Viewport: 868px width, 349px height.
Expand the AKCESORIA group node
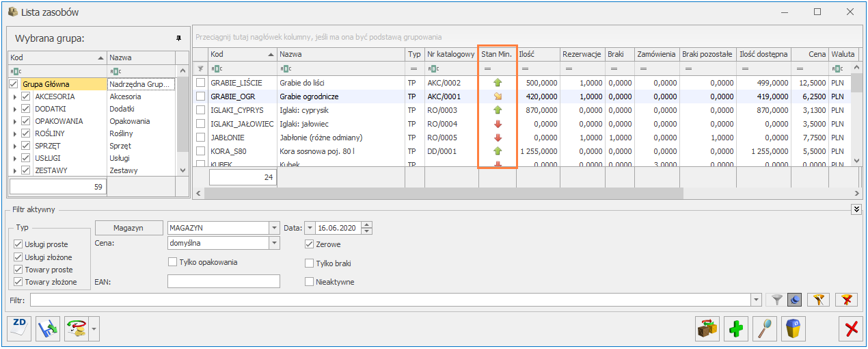pyautogui.click(x=15, y=96)
